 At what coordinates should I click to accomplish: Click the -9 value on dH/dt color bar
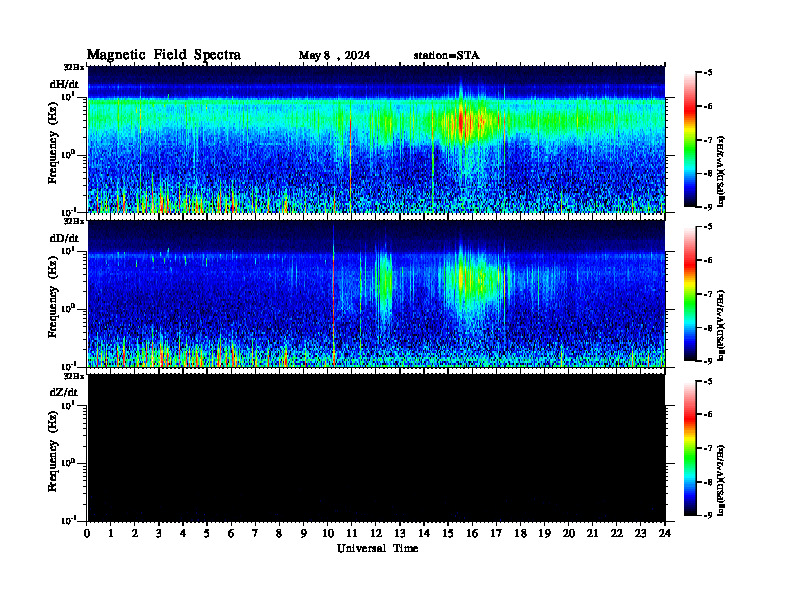click(708, 207)
